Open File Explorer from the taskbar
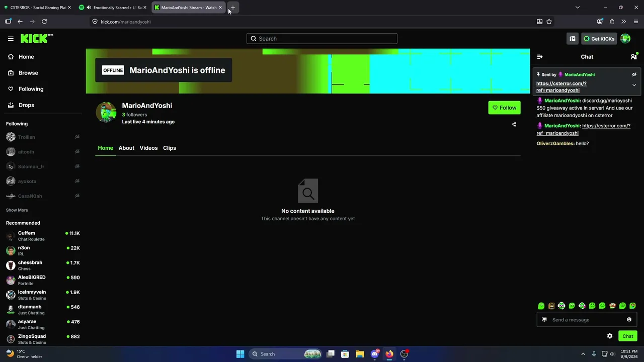This screenshot has height=362, width=644. coord(360,354)
